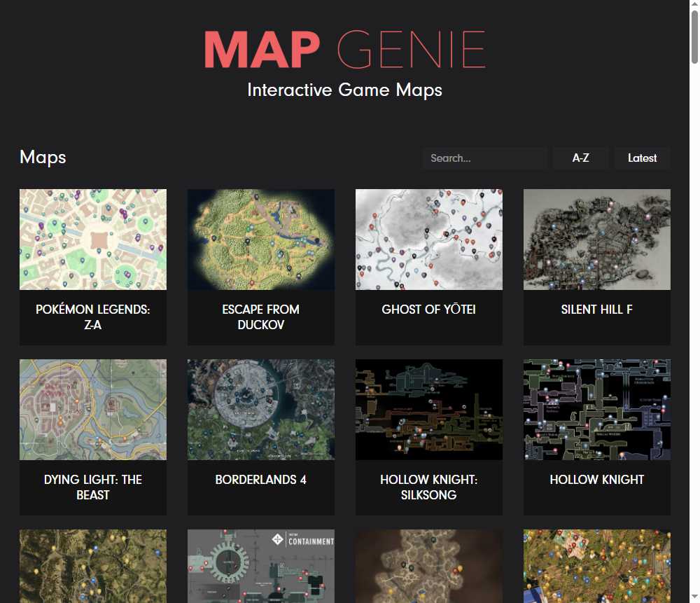Viewport: 700px width, 603px height.
Task: Open the Ghost of Yōtei title link
Action: coord(429,309)
